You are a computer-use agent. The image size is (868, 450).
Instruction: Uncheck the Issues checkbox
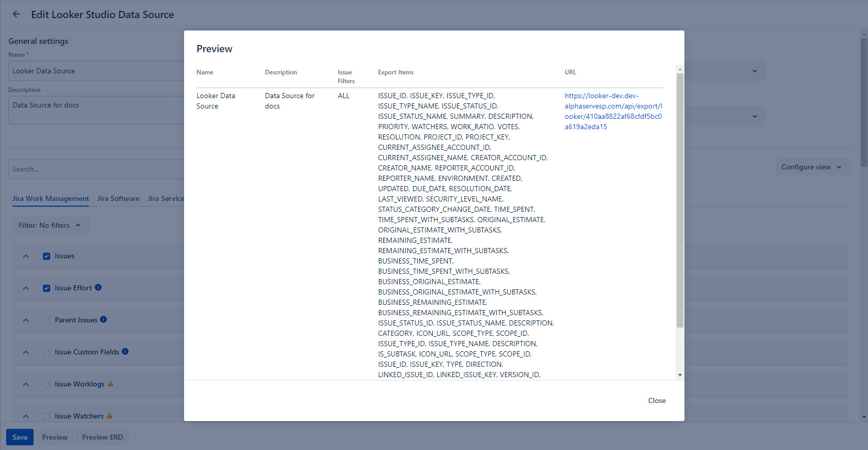[47, 256]
